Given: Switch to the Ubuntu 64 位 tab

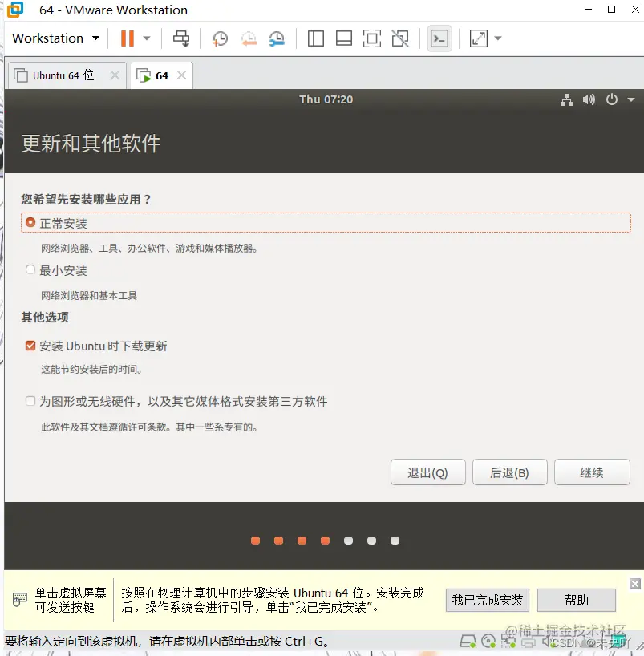Looking at the screenshot, I should 63,75.
